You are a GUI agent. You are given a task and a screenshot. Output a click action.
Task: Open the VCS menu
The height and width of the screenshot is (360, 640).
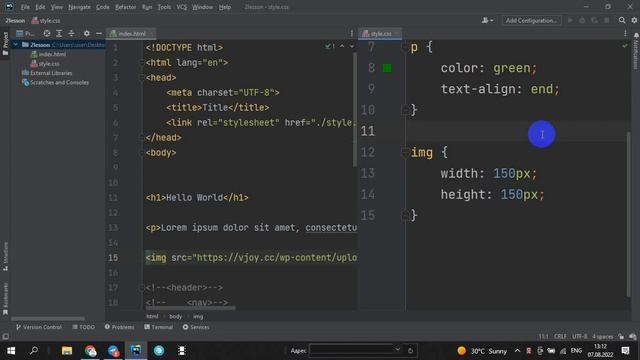(x=182, y=7)
